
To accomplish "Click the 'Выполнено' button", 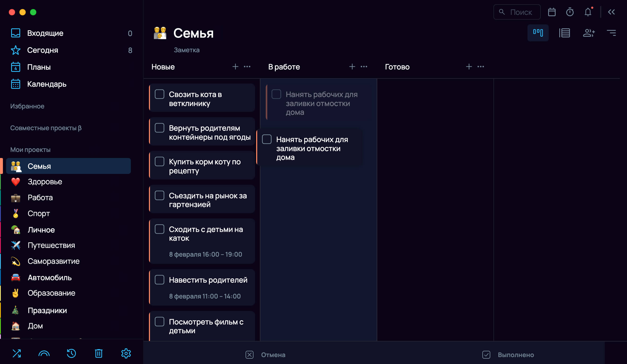I will (508, 355).
